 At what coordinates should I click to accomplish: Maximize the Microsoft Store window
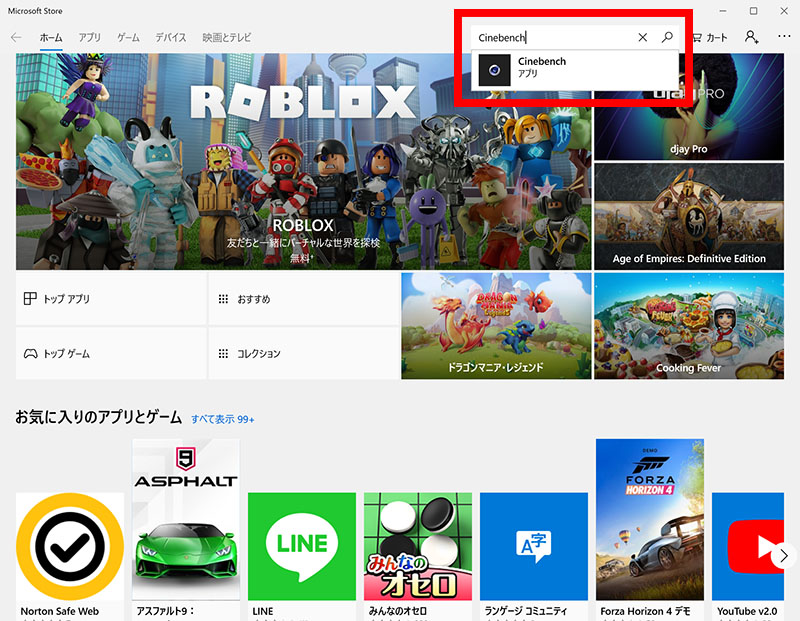(x=754, y=11)
